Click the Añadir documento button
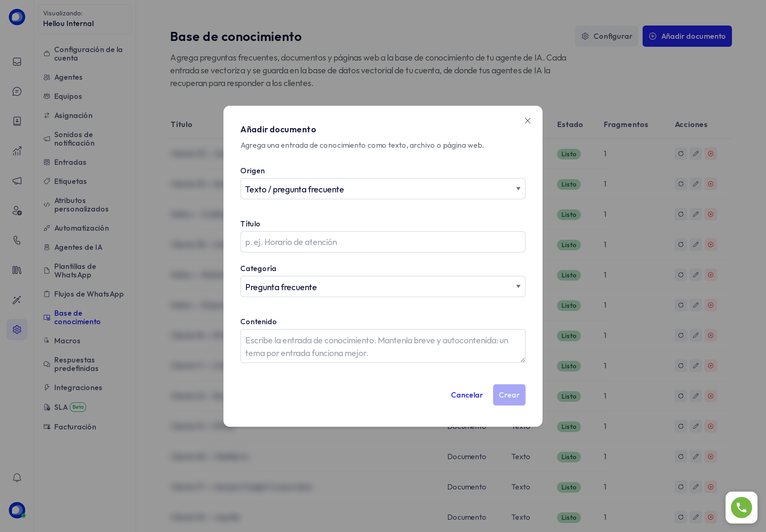Screen dimensions: 766x532 point(687,36)
